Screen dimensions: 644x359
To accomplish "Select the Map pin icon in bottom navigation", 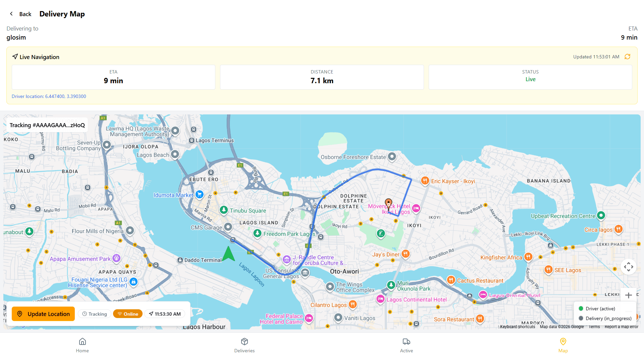I will (563, 341).
